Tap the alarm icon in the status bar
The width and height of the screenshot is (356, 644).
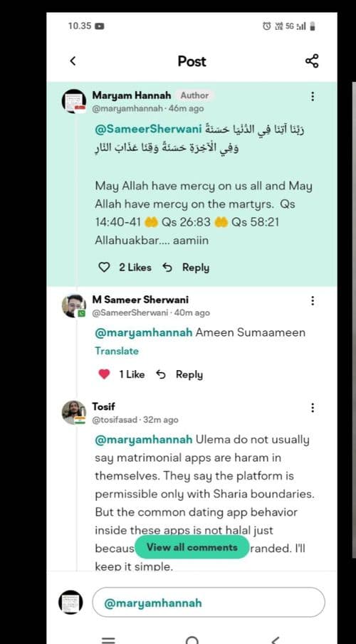(267, 26)
